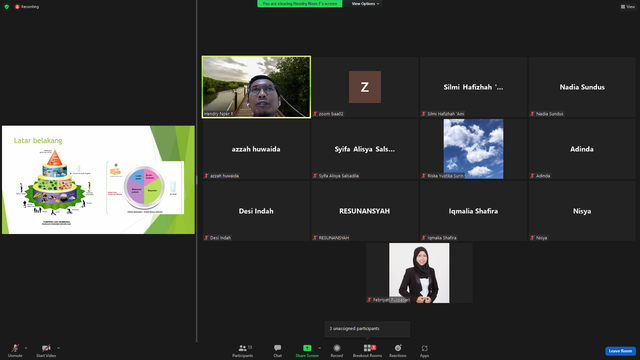Select Riska tile with cloud picture

pos(473,149)
